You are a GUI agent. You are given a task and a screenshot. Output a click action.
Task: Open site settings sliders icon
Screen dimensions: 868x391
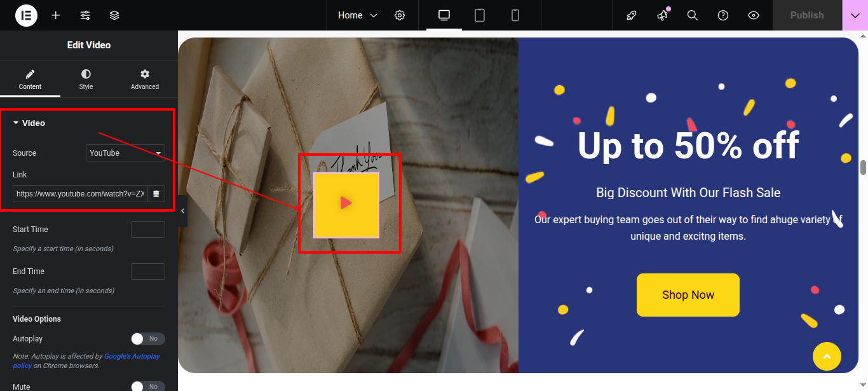[85, 15]
